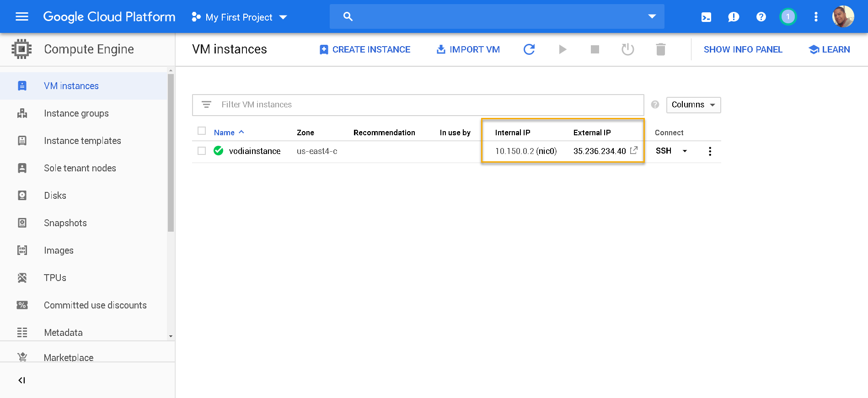The height and width of the screenshot is (398, 868).
Task: Click the start instance play icon
Action: pos(563,49)
